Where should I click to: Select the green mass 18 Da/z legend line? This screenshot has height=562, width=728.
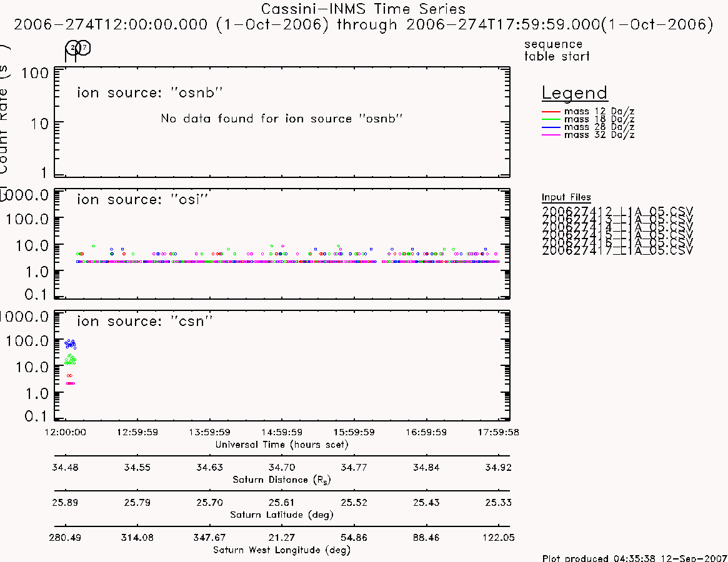[551, 119]
